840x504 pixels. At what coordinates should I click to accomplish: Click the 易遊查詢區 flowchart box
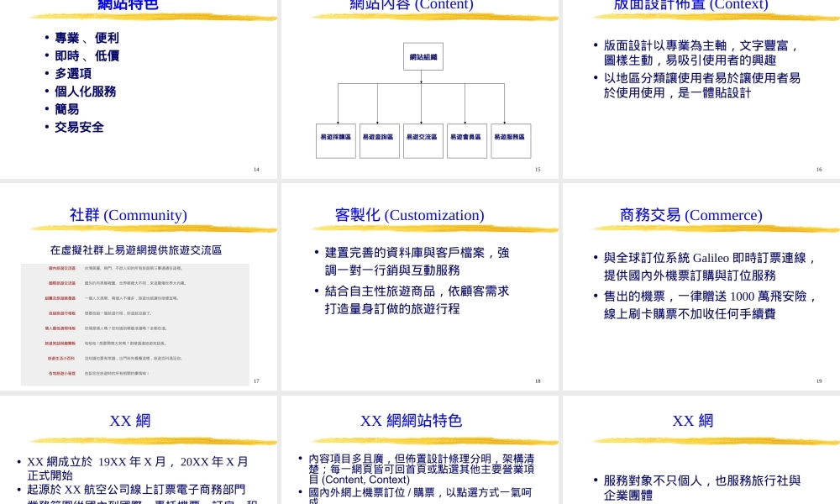[379, 139]
